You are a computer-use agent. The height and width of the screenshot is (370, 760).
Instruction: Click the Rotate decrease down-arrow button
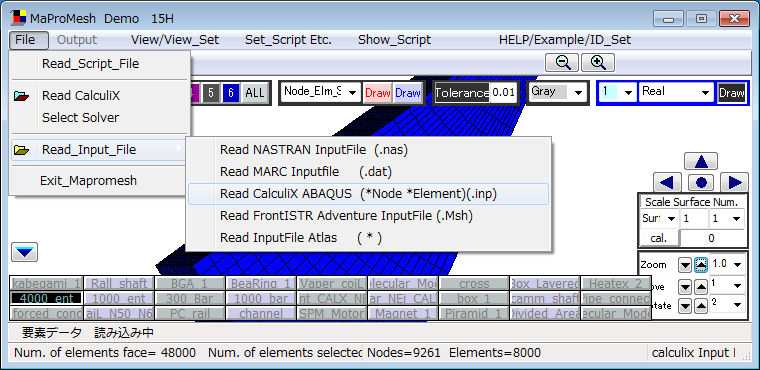pos(684,306)
